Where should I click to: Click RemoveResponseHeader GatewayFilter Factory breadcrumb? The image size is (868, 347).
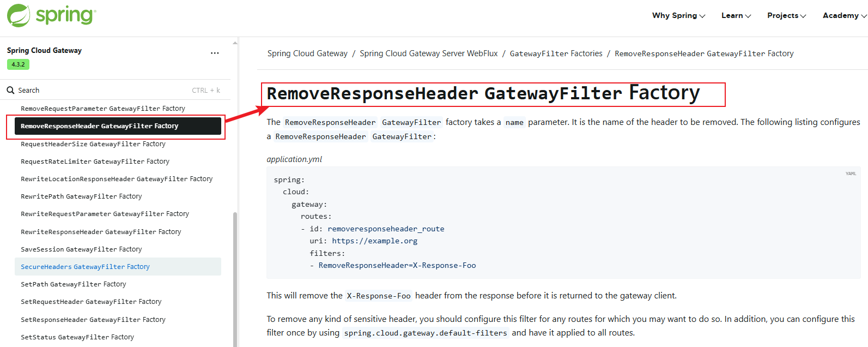[704, 53]
